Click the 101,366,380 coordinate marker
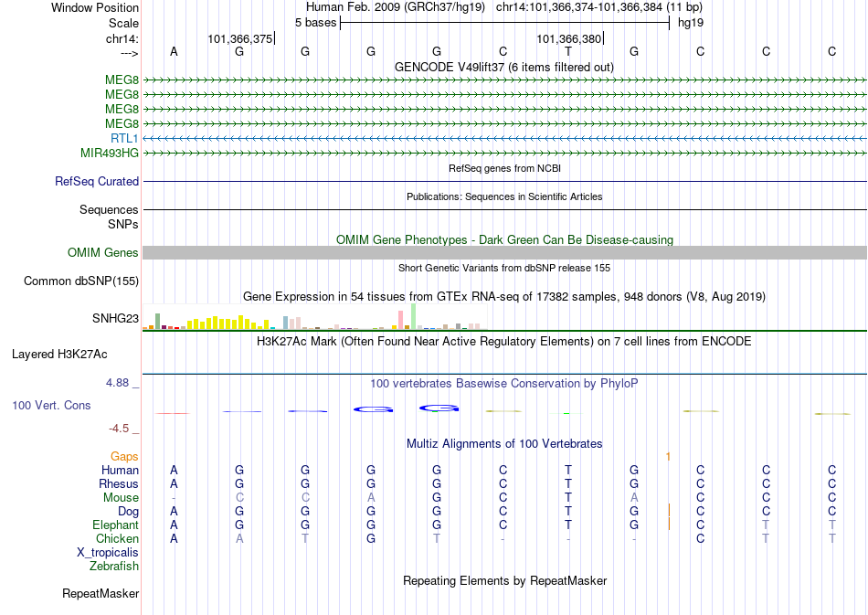 coord(568,38)
